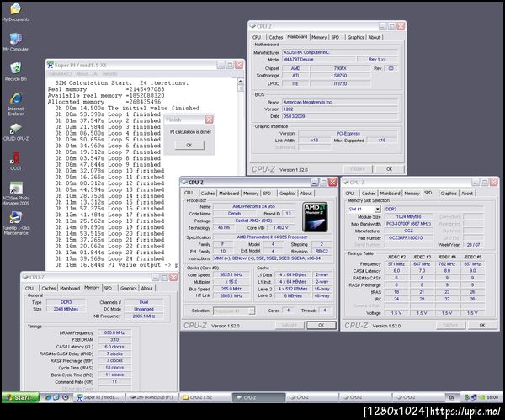The height and width of the screenshot is (420, 505).
Task: Click the taskbar clock showing 18:08
Action: point(492,397)
